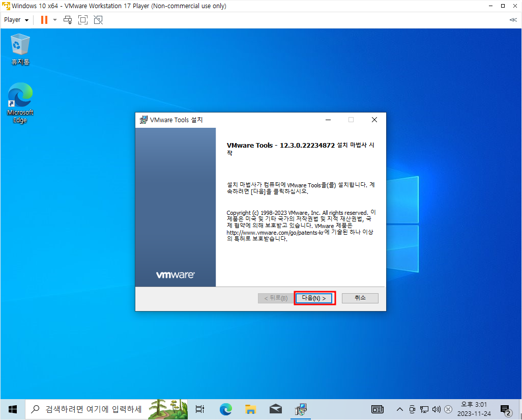Open File Explorer from the taskbar
Viewport: 522px width, 420px height.
point(251,409)
